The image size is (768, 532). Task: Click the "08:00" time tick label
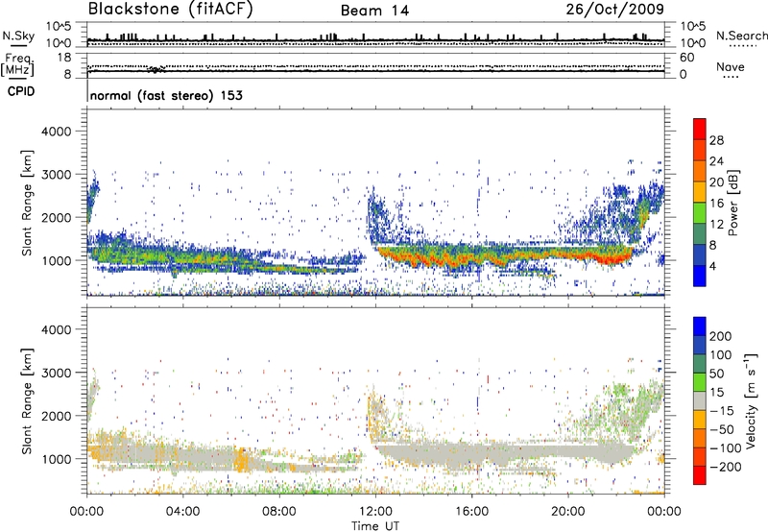coord(279,512)
